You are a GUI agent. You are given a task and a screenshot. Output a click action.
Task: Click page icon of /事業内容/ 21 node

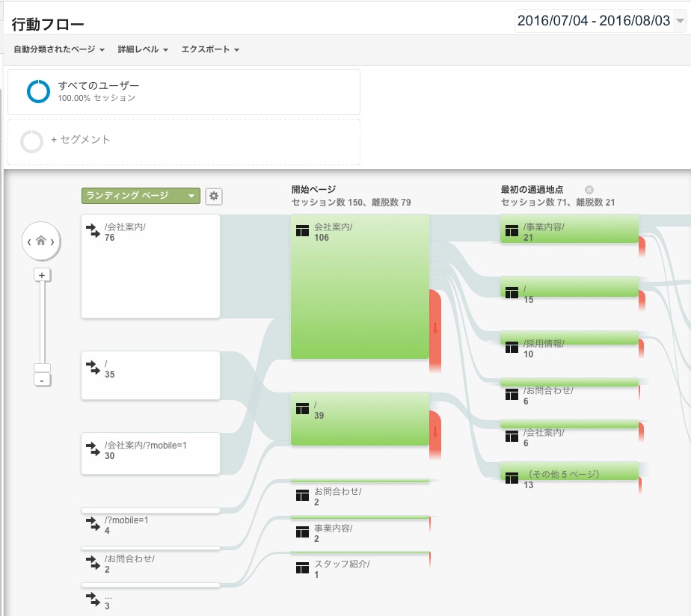[x=512, y=230]
